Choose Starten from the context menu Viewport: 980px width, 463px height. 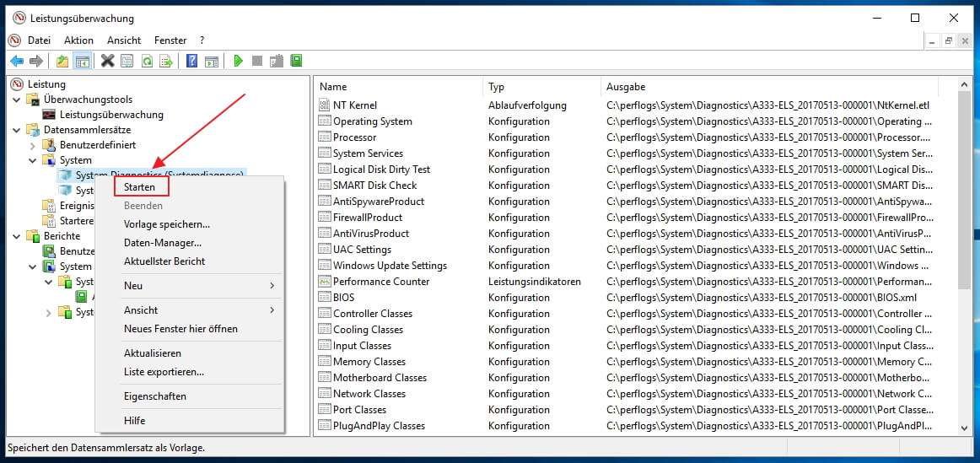(140, 187)
